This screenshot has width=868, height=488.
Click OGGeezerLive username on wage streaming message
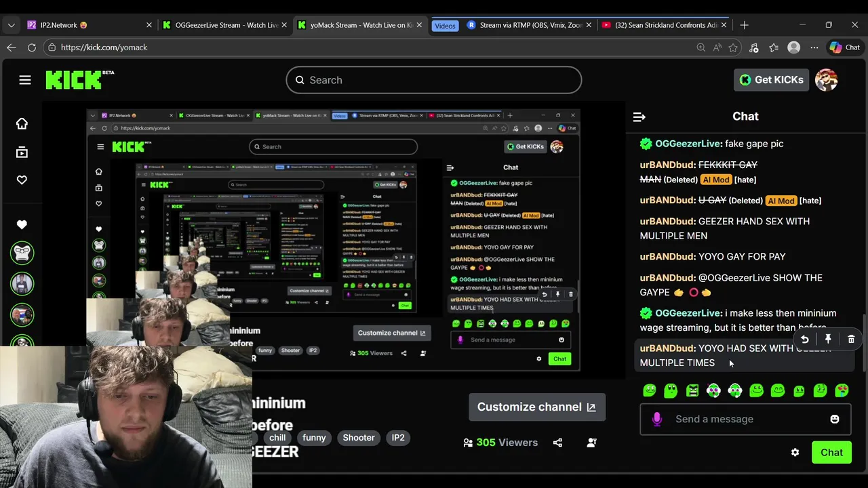[688, 313]
